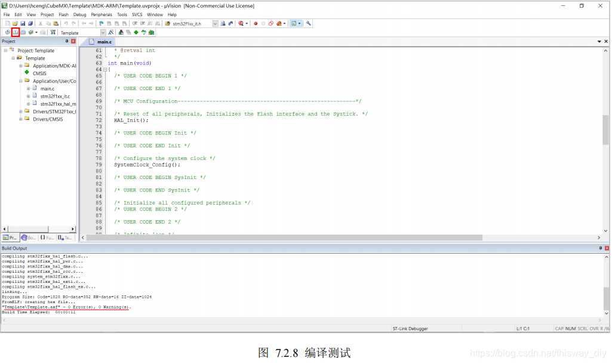Click the Download to flash icon
Image resolution: width=612 pixels, height=364 pixels.
(53, 32)
